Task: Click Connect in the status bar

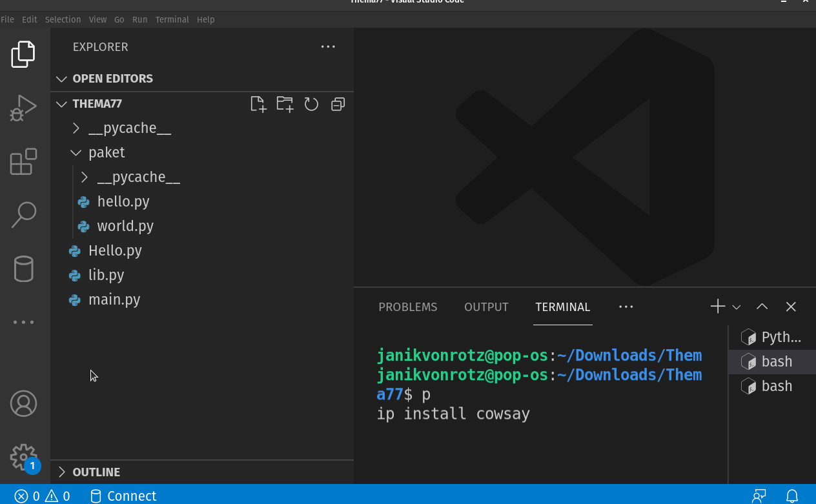Action: point(123,496)
